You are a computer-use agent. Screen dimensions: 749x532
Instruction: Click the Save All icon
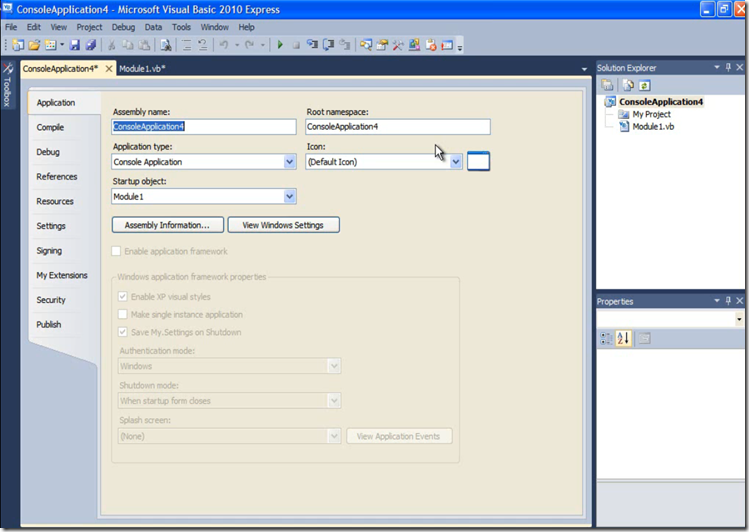(x=91, y=45)
